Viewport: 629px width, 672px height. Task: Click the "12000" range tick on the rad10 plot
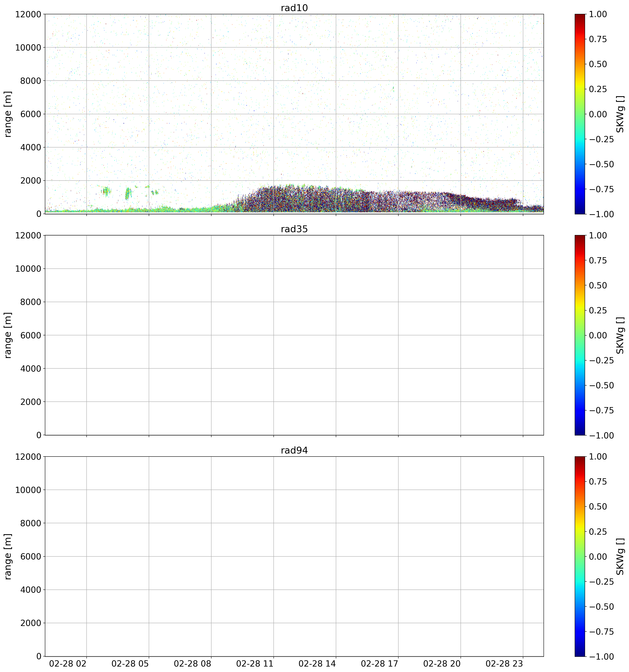(28, 14)
